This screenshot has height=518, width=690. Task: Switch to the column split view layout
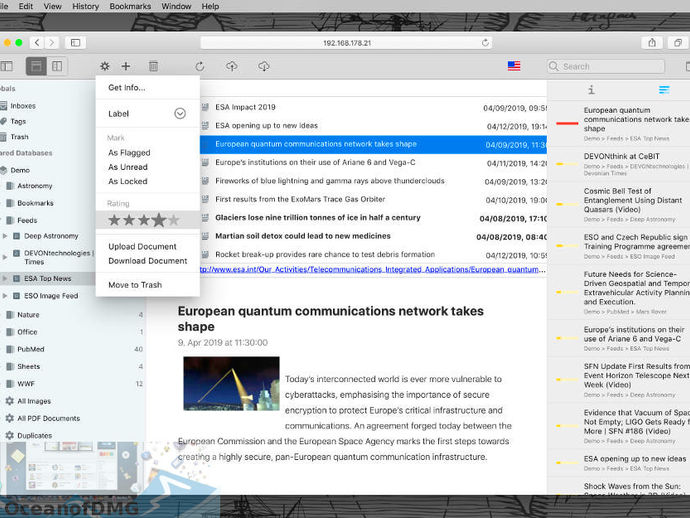tap(57, 66)
